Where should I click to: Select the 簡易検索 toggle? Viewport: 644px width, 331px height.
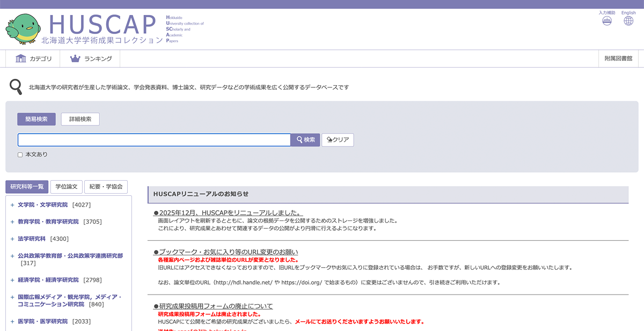[x=36, y=119]
